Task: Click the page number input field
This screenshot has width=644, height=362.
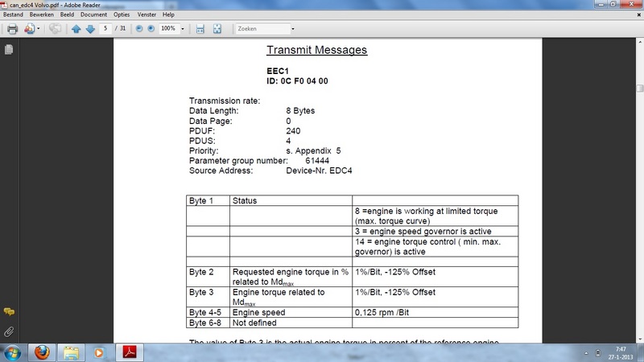Action: point(105,28)
